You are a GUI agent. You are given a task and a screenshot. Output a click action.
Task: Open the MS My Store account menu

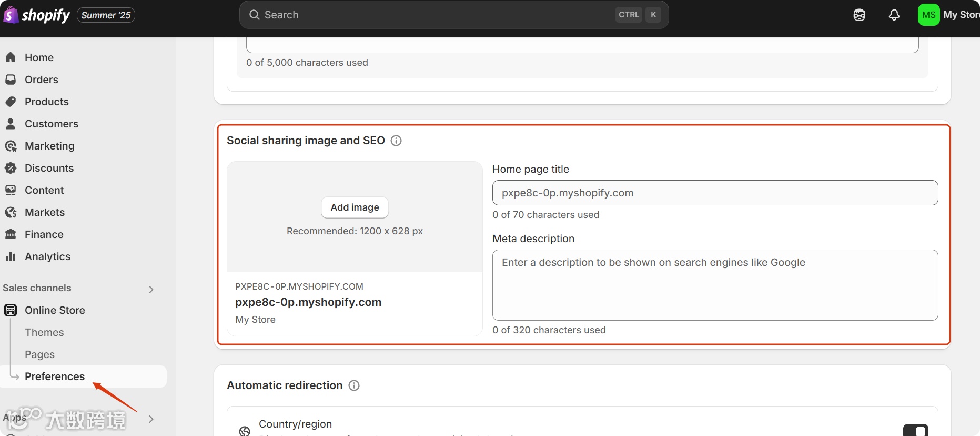click(948, 15)
